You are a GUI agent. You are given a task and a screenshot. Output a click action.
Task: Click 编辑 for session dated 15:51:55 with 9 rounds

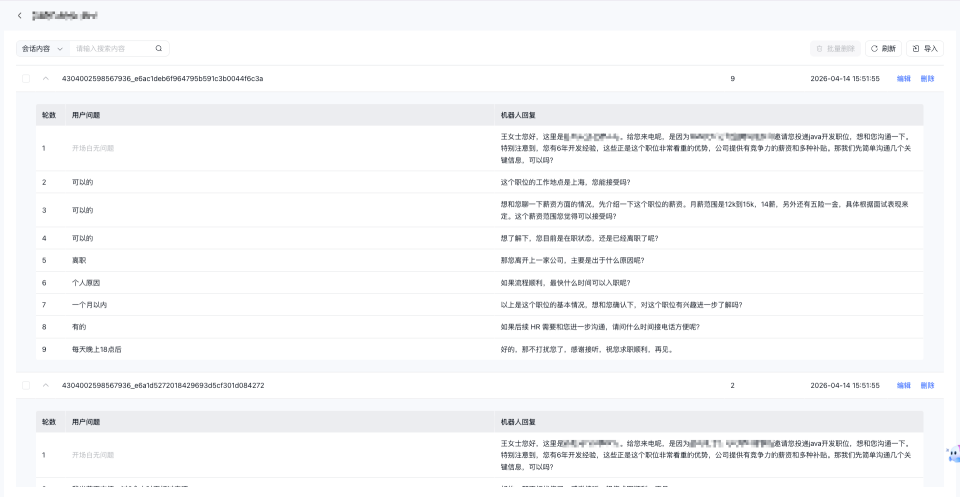click(904, 78)
